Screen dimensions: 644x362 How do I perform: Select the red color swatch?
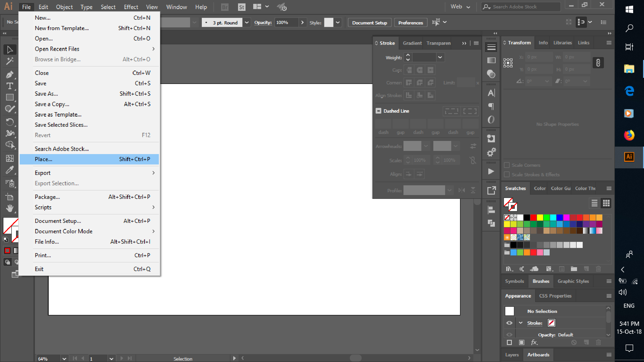pos(533,217)
